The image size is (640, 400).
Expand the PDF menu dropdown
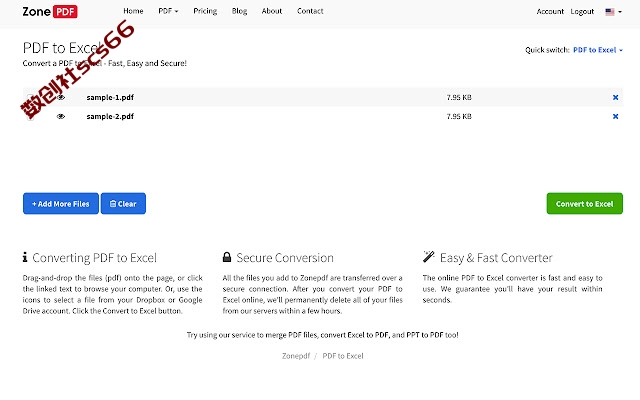(x=168, y=11)
